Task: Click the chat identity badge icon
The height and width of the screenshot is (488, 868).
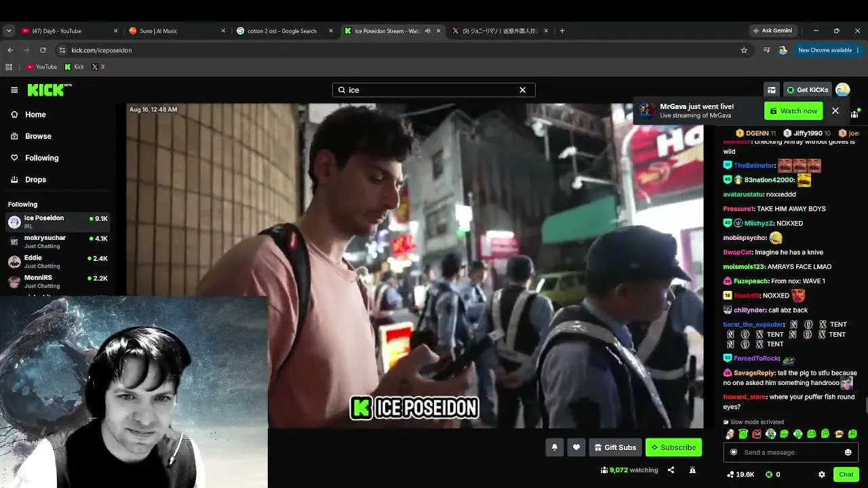Action: click(733, 452)
